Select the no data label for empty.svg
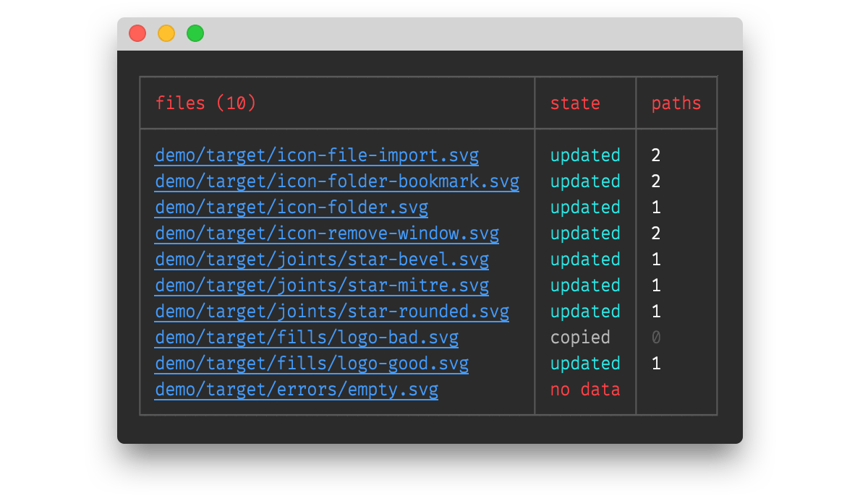This screenshot has height=498, width=868. (585, 390)
